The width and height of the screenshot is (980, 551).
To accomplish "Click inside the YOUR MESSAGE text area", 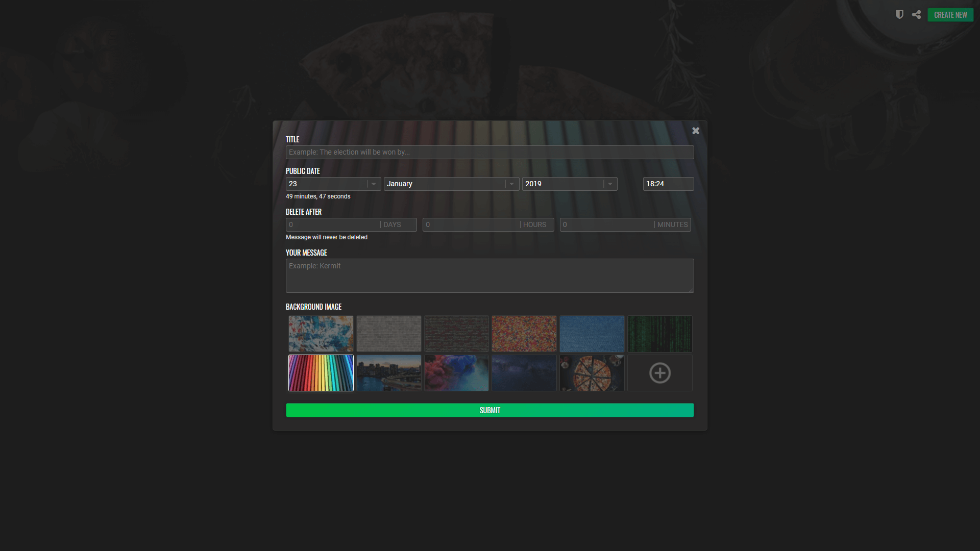I will [x=489, y=275].
